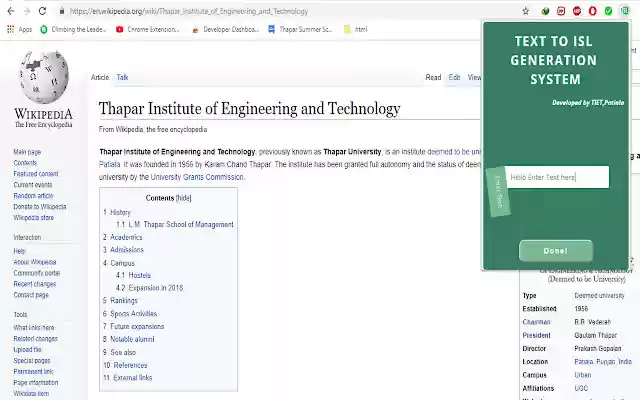Open Thapar Summer Sc.. bookmark

coord(300,29)
